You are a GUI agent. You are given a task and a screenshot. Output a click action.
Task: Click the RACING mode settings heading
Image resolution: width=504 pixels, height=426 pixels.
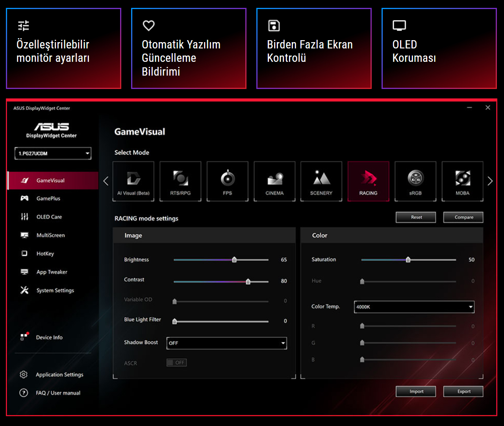[146, 219]
